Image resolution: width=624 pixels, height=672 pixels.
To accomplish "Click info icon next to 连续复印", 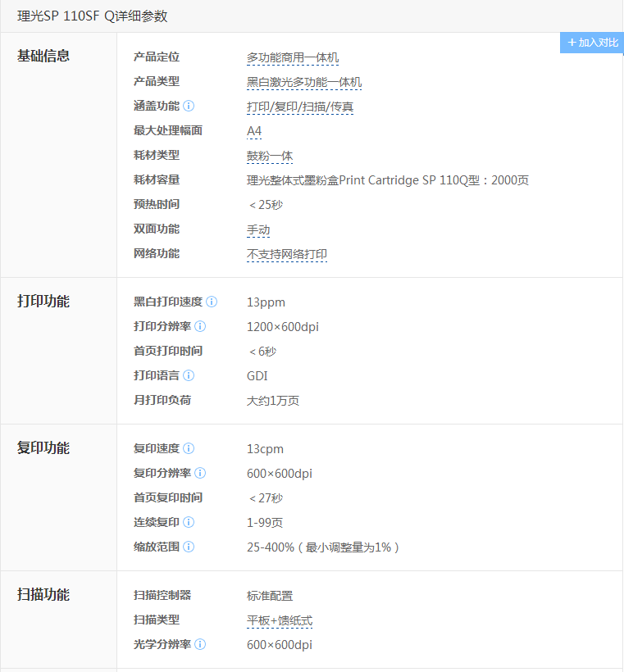I will pos(189,522).
